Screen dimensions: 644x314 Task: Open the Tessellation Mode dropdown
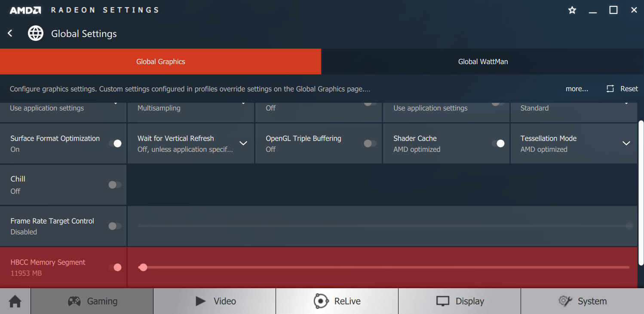point(626,143)
